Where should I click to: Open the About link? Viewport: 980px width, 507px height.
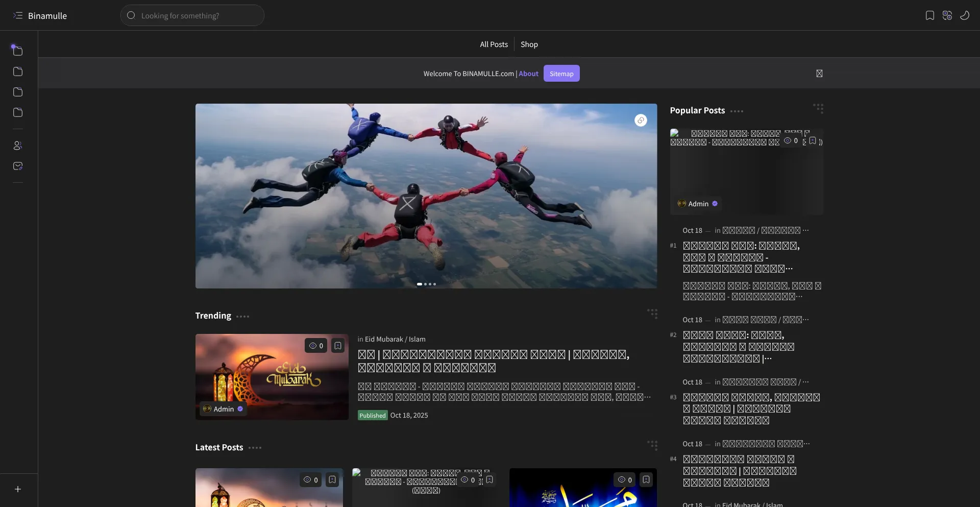(x=529, y=74)
